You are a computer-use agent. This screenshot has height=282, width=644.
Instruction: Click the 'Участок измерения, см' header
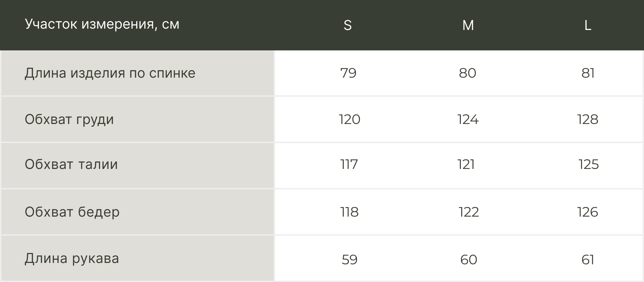tap(102, 24)
